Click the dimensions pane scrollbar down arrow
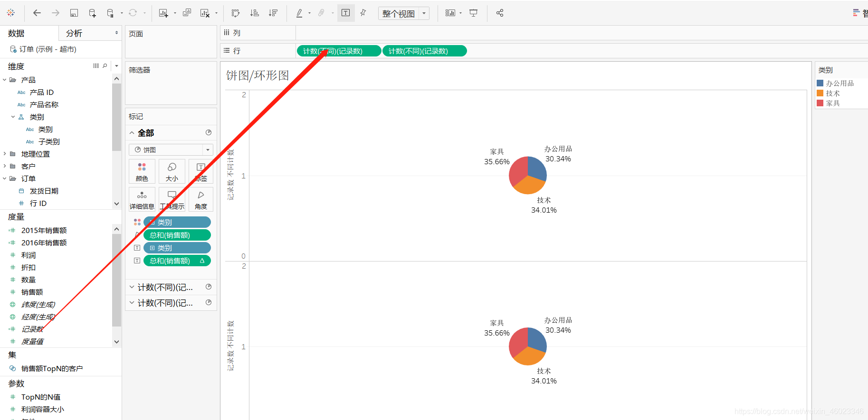The height and width of the screenshot is (420, 868). click(117, 204)
